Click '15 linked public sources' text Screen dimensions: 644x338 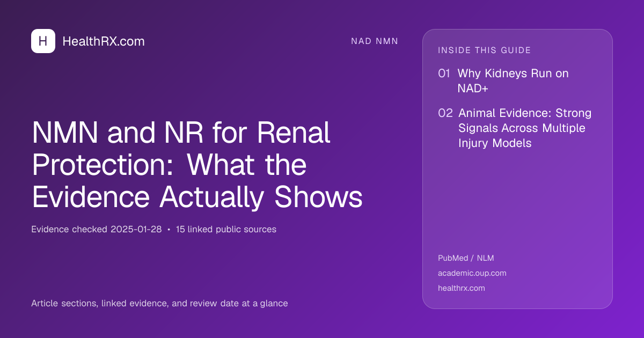tap(226, 229)
